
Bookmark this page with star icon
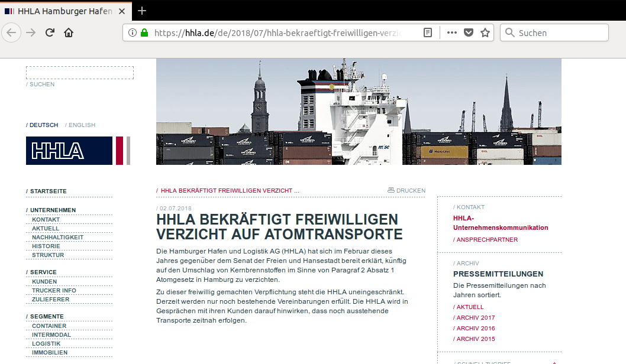point(485,33)
